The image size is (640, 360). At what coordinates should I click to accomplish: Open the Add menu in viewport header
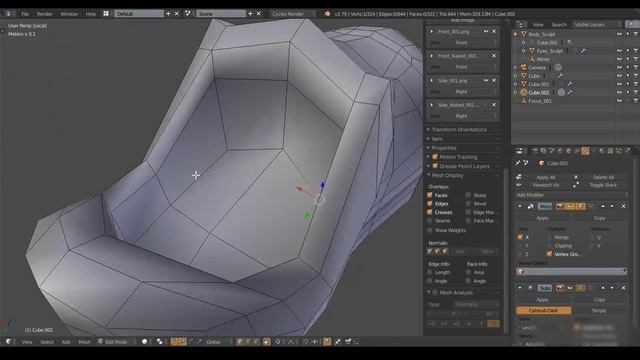66,342
